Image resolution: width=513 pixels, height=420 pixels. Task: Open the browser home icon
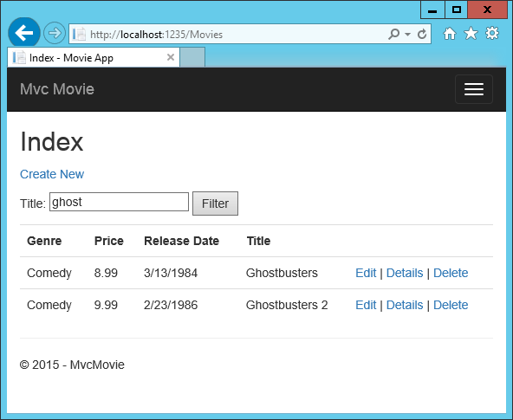(x=450, y=33)
